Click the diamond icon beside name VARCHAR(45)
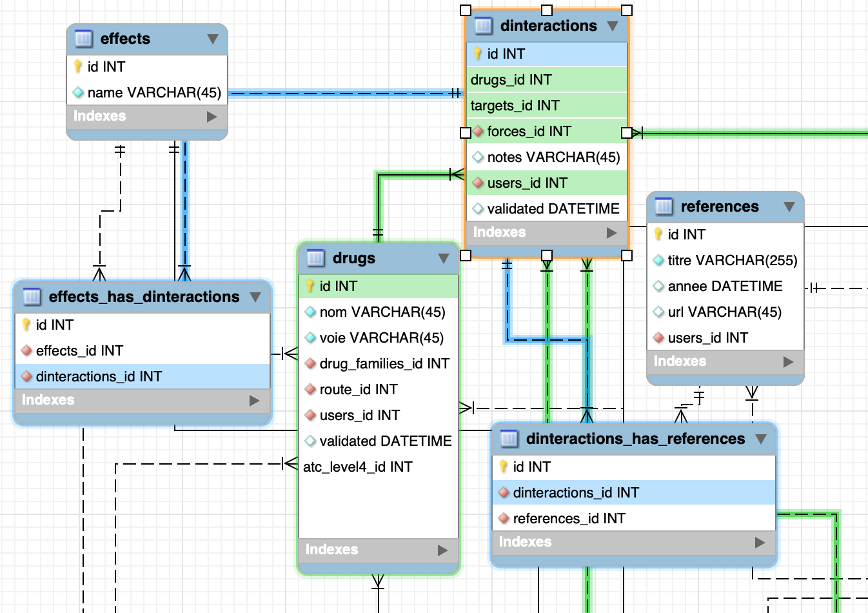This screenshot has height=613, width=868. tap(78, 92)
